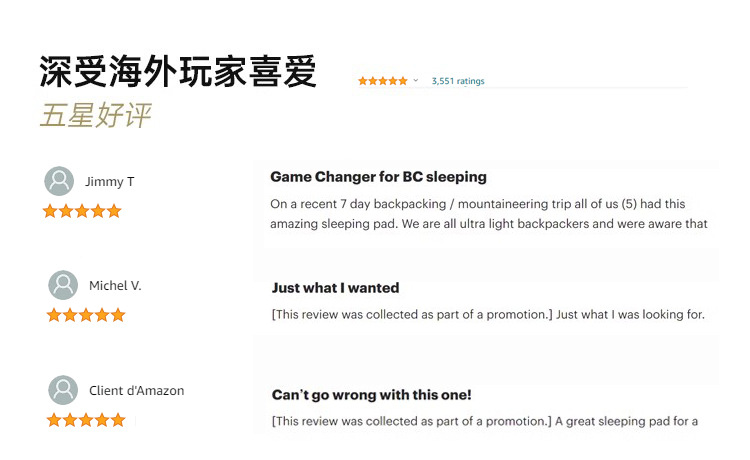Screen dimensions: 750x460
Task: Click the 深受海外玩家喜爱 heading
Action: tap(178, 72)
